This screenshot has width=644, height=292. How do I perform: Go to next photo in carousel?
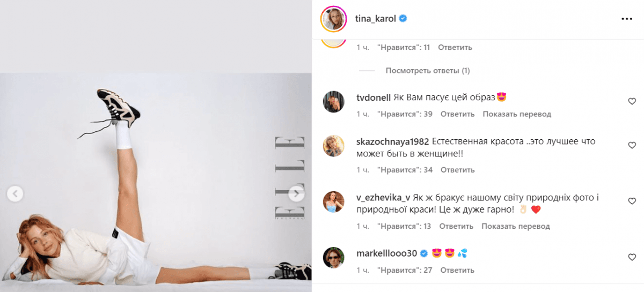tap(296, 194)
